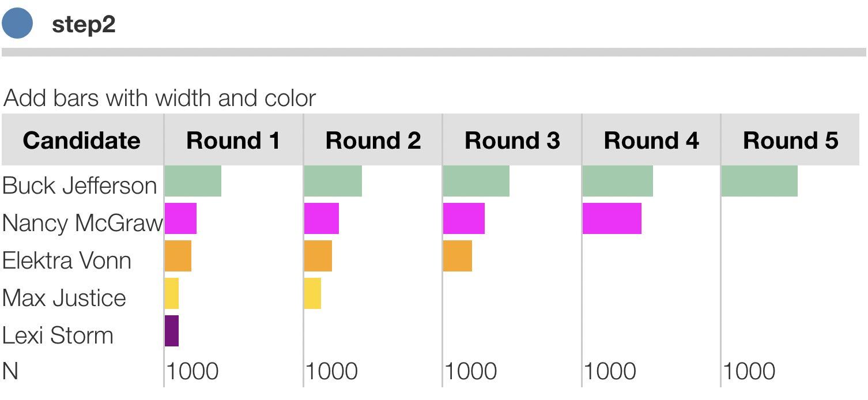Image resolution: width=868 pixels, height=400 pixels.
Task: Click Max Justice's yellow Round 2 bar
Action: 312,293
